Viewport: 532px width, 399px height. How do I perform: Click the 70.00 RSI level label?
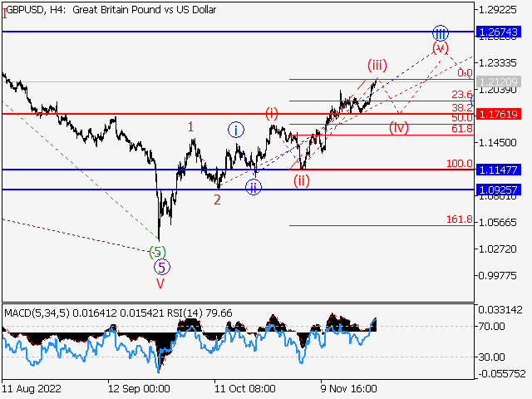491,327
